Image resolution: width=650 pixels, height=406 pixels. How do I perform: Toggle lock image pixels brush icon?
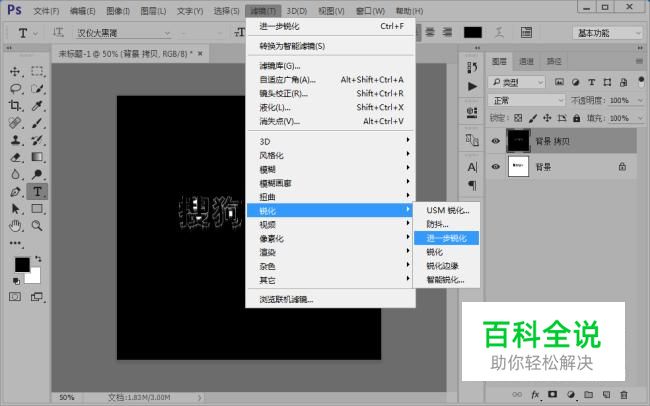coord(533,118)
